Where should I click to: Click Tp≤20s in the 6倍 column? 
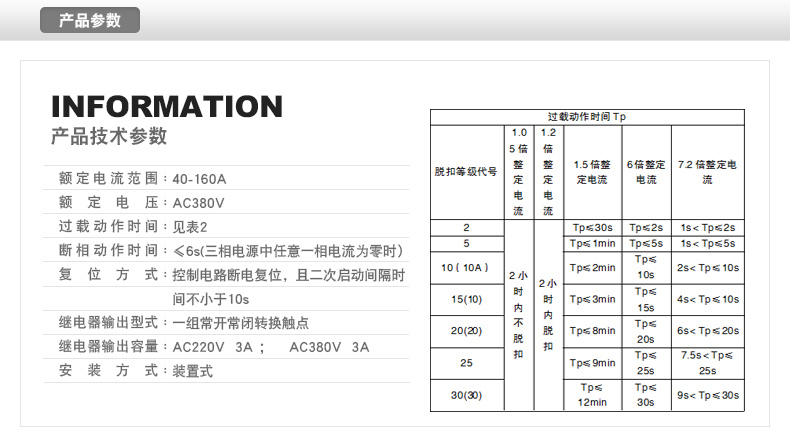(646, 331)
